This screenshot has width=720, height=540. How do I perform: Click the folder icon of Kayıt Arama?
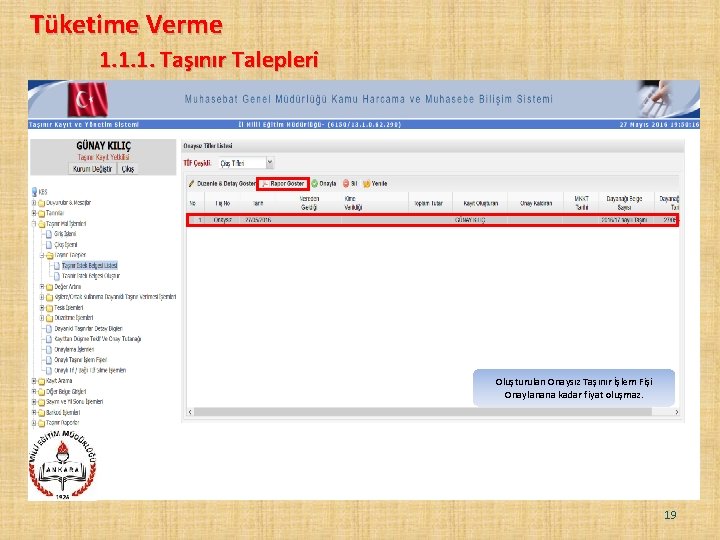click(x=42, y=381)
